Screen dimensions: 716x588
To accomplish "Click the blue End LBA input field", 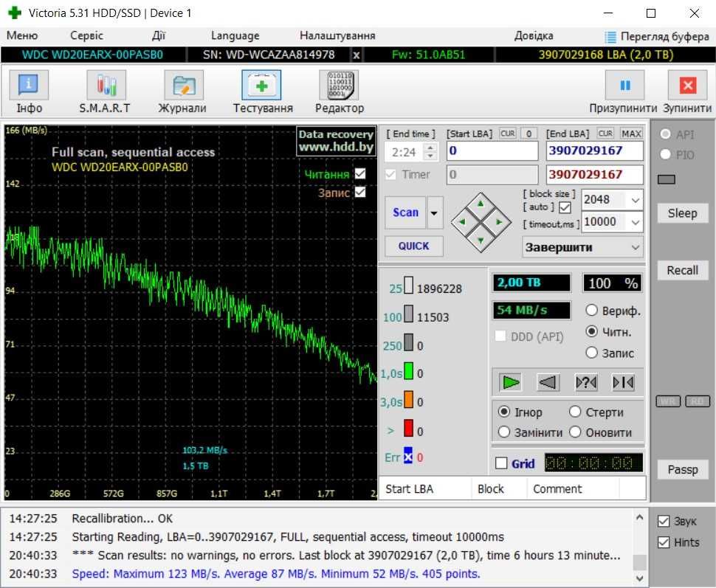I will (x=594, y=151).
